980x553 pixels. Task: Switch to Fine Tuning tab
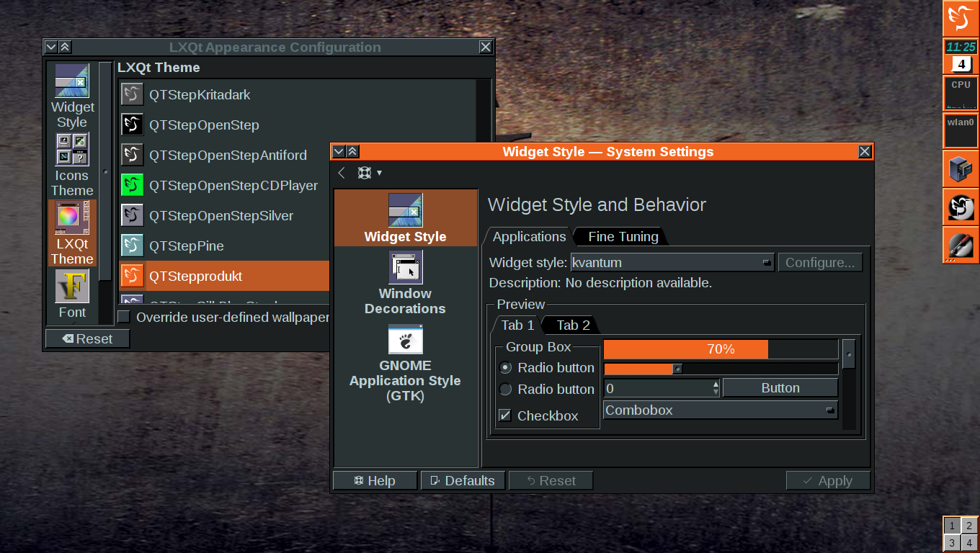point(623,236)
